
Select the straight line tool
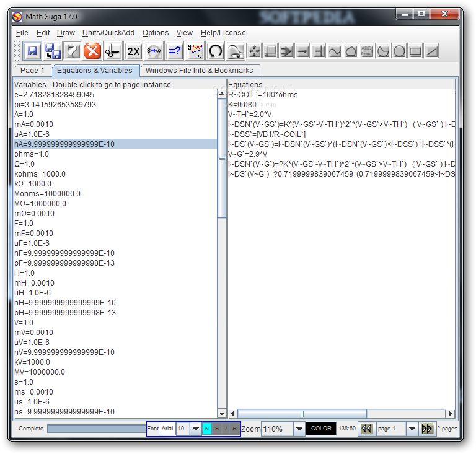[x=431, y=51]
